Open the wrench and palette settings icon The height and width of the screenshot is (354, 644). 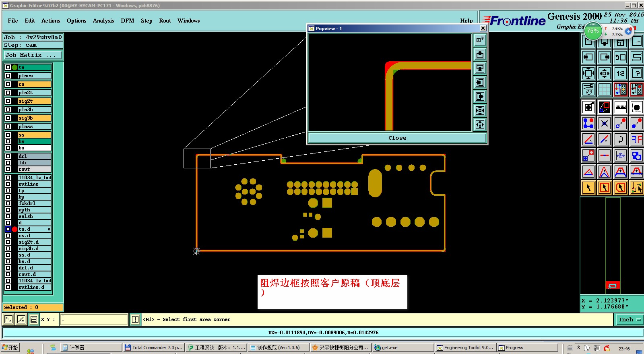[588, 89]
